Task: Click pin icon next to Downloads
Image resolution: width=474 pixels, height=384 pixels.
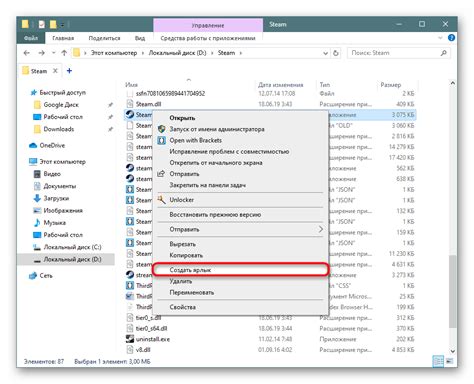Action: [110, 129]
